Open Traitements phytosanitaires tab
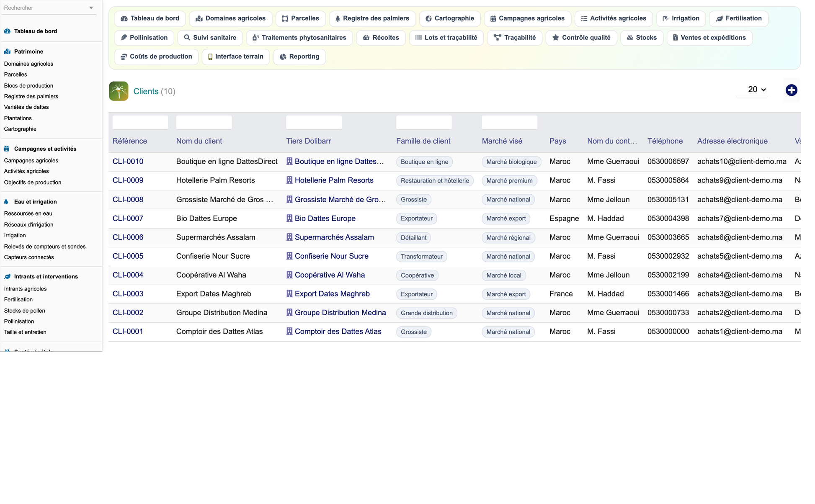 [x=299, y=38]
